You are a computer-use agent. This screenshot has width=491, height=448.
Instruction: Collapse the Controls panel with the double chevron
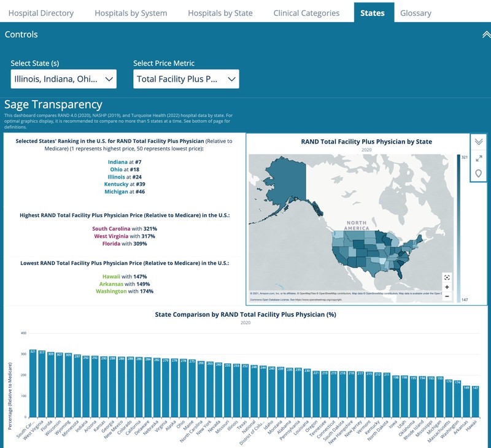486,34
